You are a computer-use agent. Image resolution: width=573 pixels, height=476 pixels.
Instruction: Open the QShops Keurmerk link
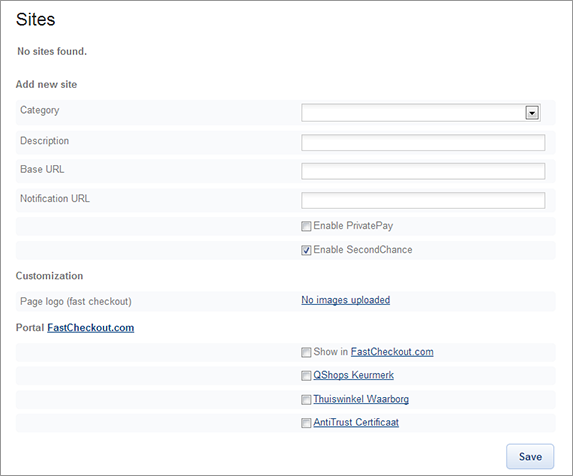353,375
